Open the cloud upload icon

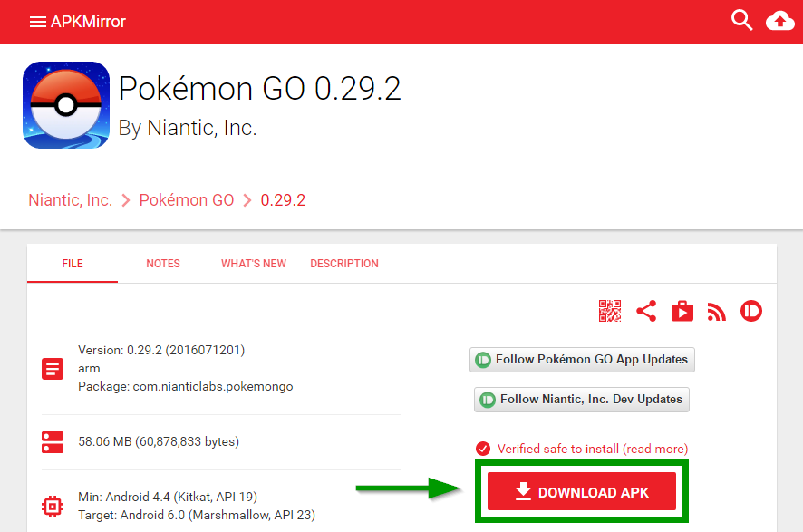780,21
